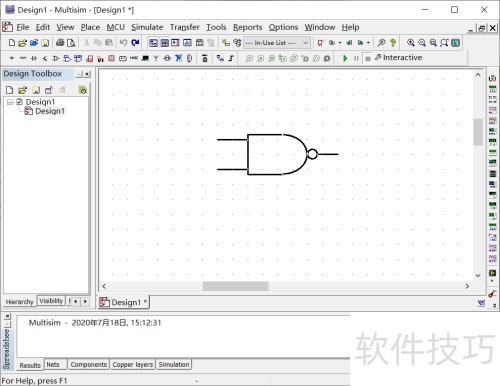Click the Place Bus icon
The height and width of the screenshot is (386, 500).
pyautogui.click(x=231, y=58)
